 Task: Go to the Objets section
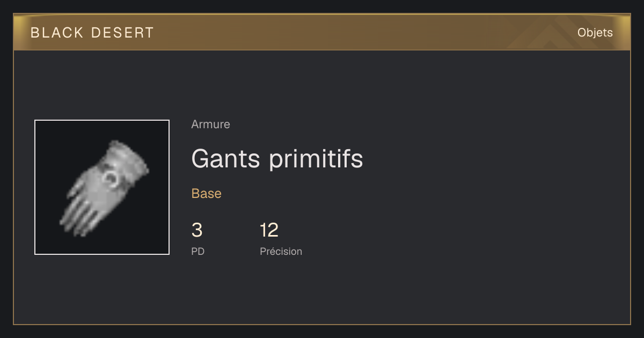pyautogui.click(x=595, y=33)
